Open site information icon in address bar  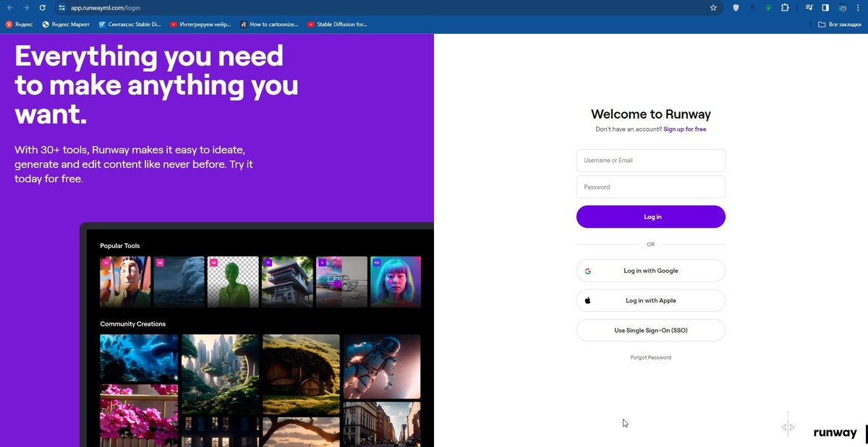61,7
